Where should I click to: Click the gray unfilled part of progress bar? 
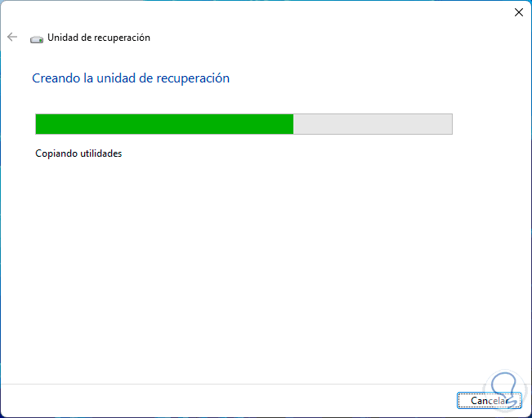click(373, 124)
